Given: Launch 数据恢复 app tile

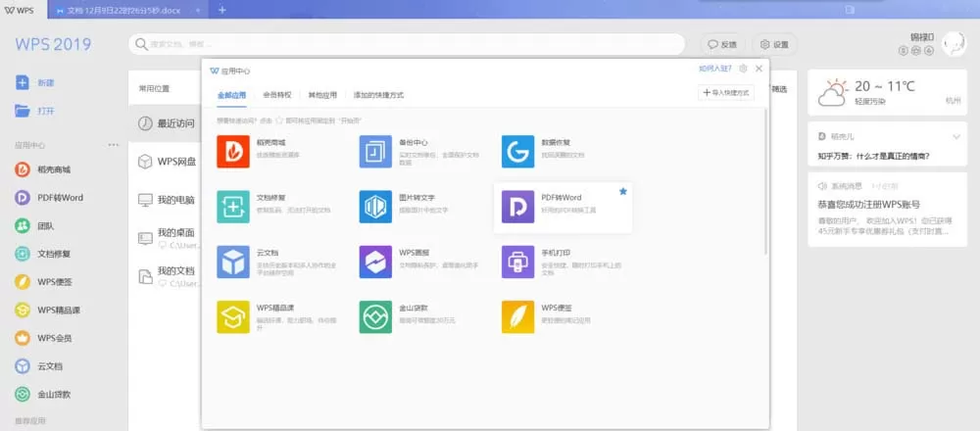Looking at the screenshot, I should pyautogui.click(x=560, y=151).
